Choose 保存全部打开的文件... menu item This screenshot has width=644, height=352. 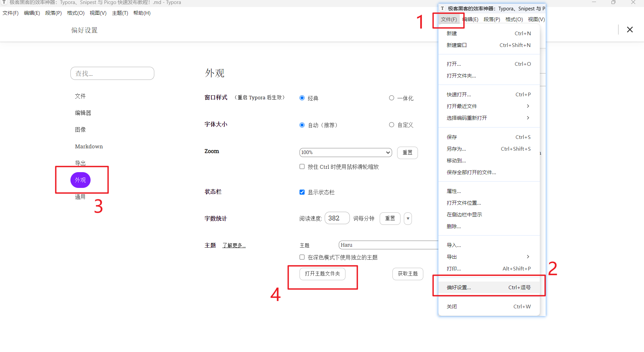coord(489,172)
